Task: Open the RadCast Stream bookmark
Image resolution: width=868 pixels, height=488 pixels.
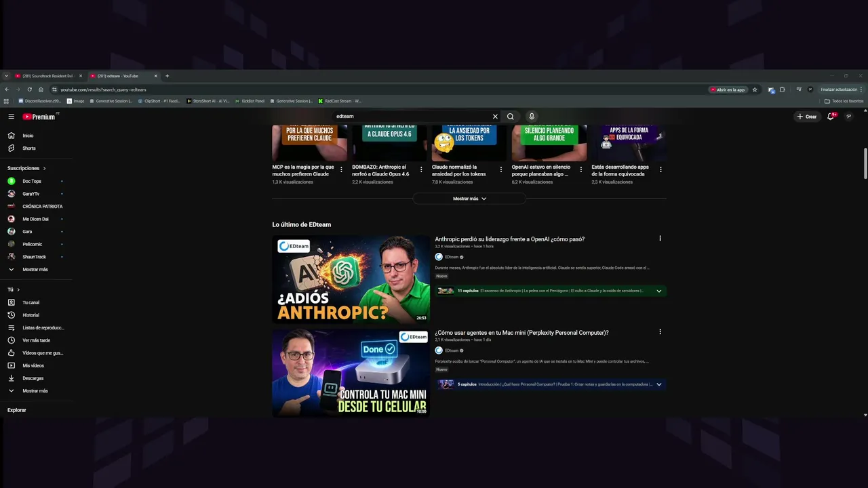Action: pyautogui.click(x=340, y=101)
